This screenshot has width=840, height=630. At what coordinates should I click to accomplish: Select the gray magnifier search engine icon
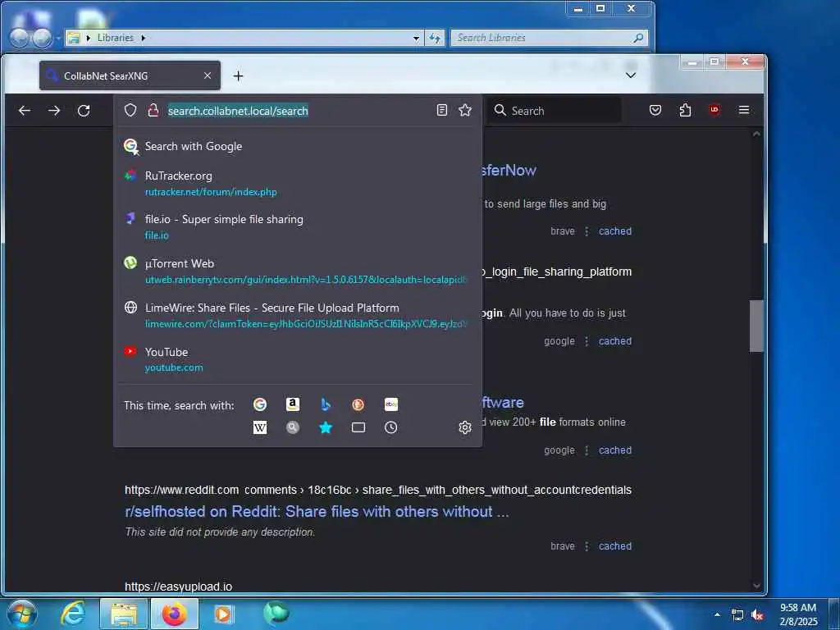click(x=293, y=427)
